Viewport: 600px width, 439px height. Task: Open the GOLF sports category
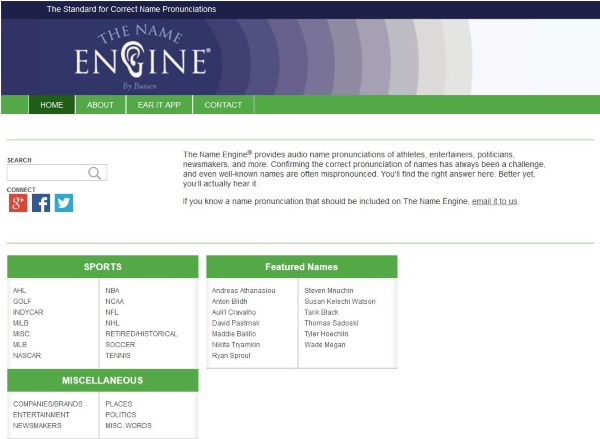(x=22, y=301)
